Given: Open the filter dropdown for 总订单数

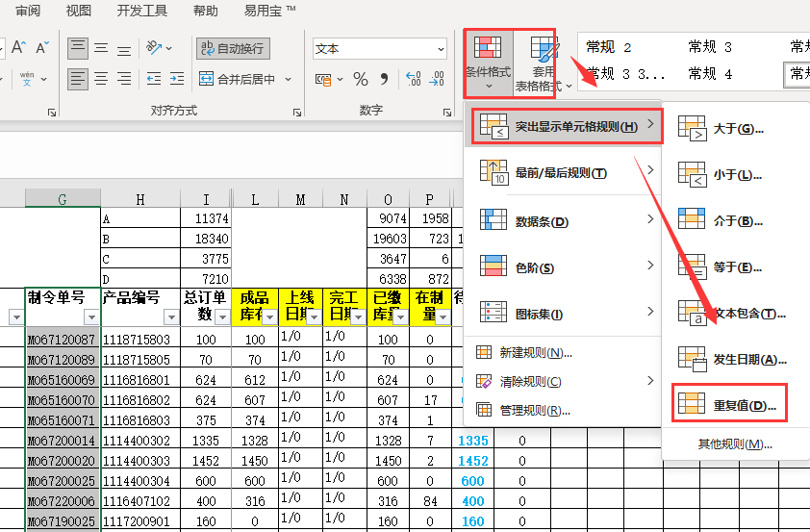Looking at the screenshot, I should click(222, 317).
